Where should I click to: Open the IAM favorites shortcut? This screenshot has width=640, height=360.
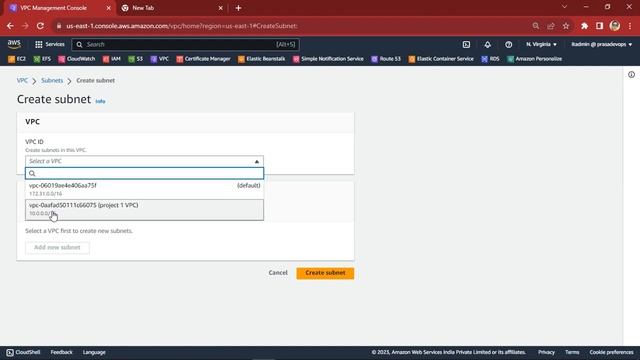point(111,59)
